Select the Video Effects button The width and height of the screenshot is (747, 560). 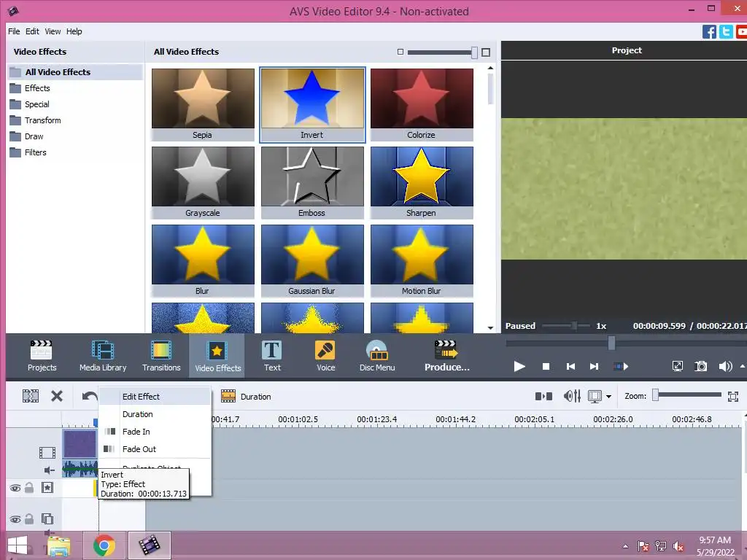[x=217, y=356]
